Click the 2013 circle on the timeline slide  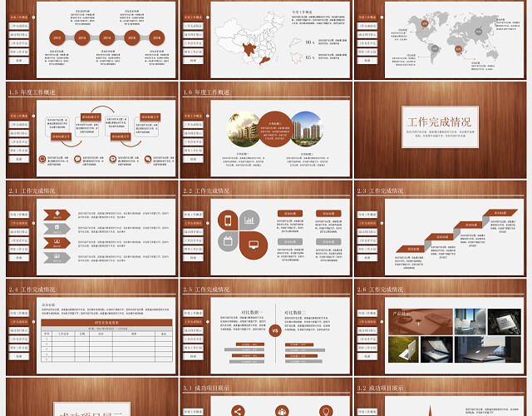(82, 37)
